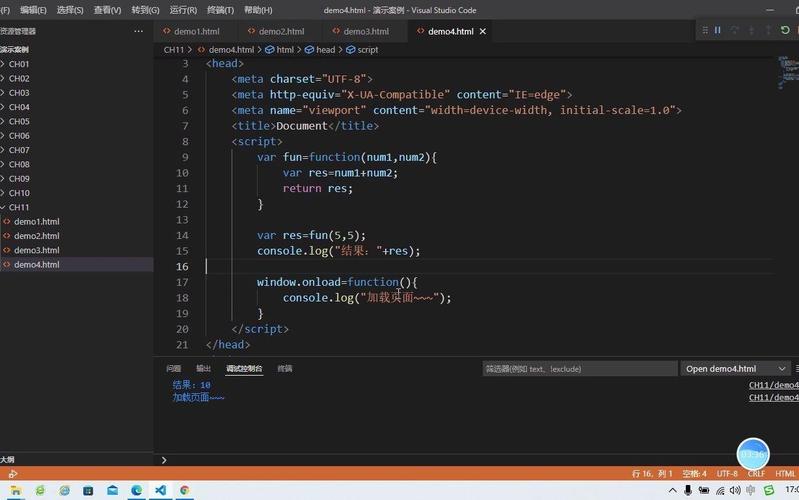The height and width of the screenshot is (500, 799).
Task: Click the Chrome icon in the taskbar
Action: pyautogui.click(x=184, y=490)
